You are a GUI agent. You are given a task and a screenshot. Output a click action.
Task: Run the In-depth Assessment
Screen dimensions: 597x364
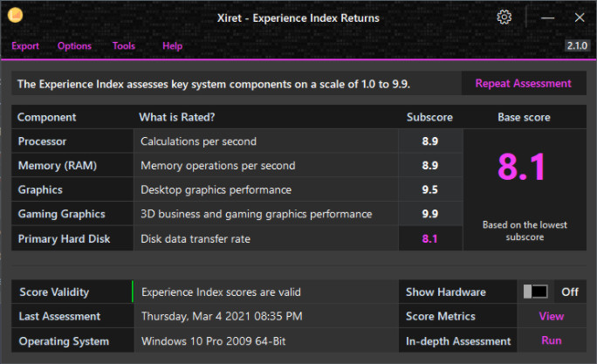pos(552,340)
